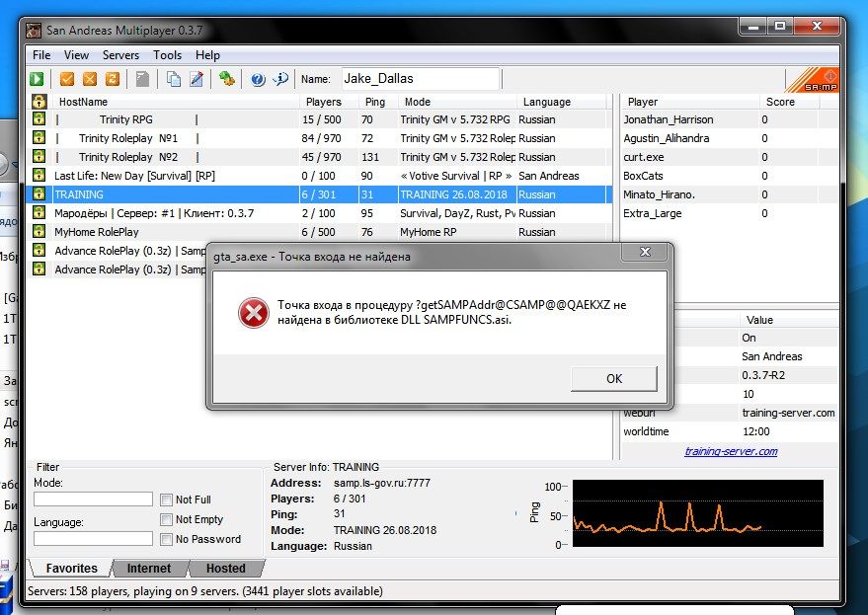The height and width of the screenshot is (615, 868).
Task: Click the red error icon in the dialog
Action: [254, 313]
